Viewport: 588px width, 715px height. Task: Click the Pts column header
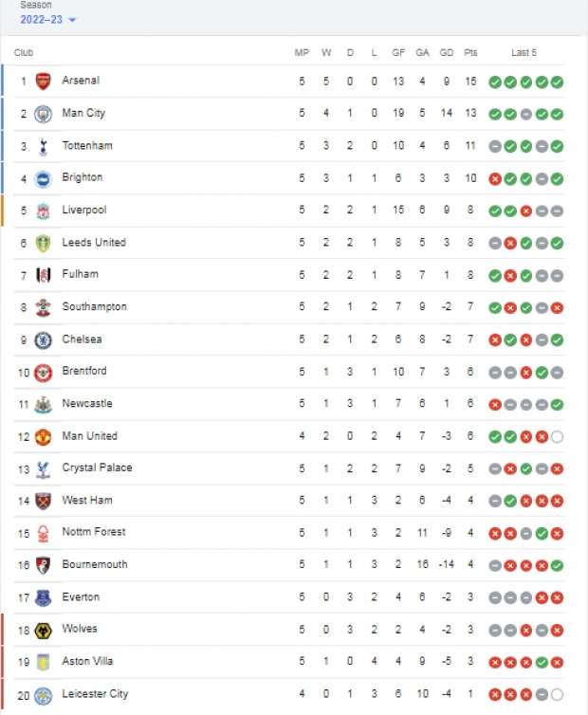click(x=470, y=52)
